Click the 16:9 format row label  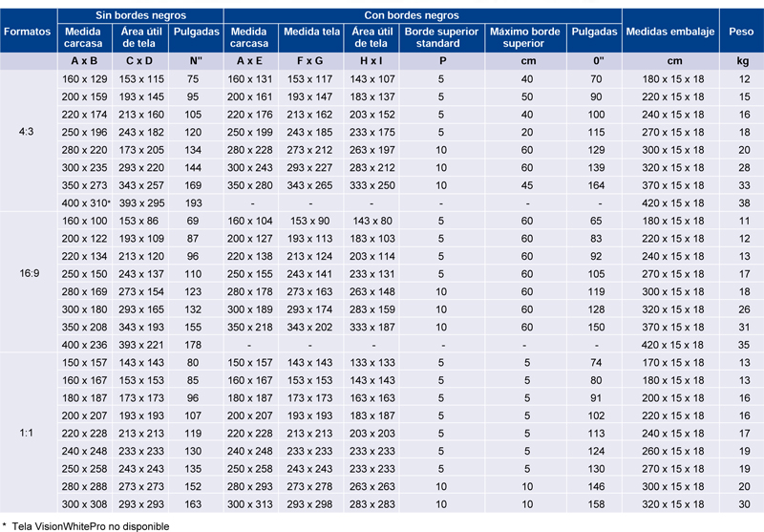(28, 272)
